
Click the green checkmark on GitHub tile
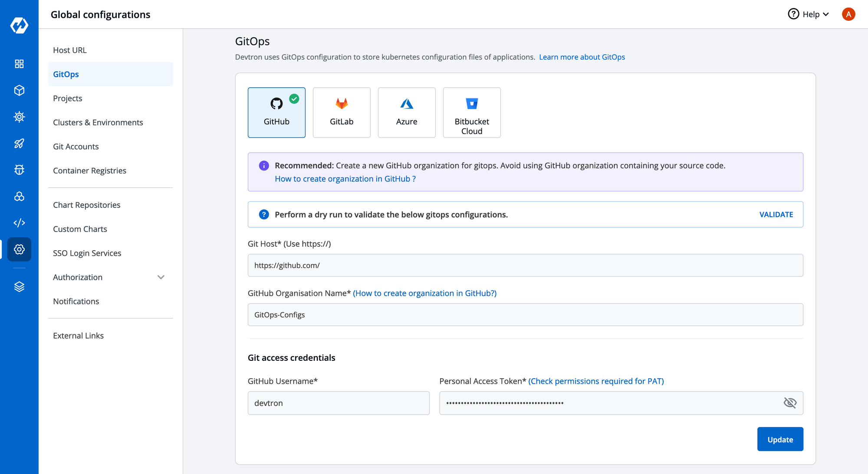[x=294, y=99]
